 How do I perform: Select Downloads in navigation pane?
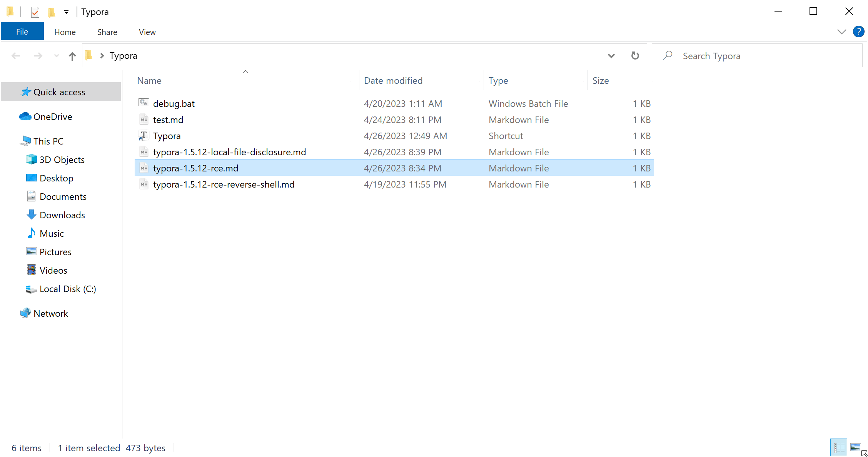[x=62, y=215]
